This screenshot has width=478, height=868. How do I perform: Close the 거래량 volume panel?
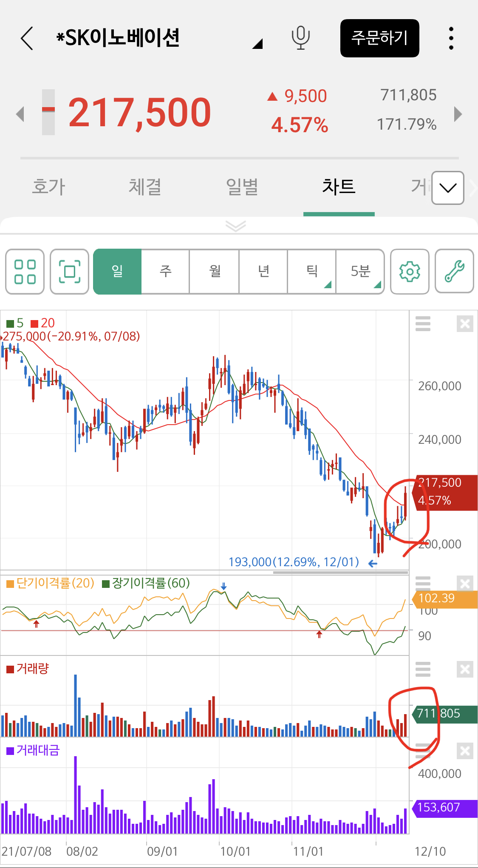click(x=465, y=669)
